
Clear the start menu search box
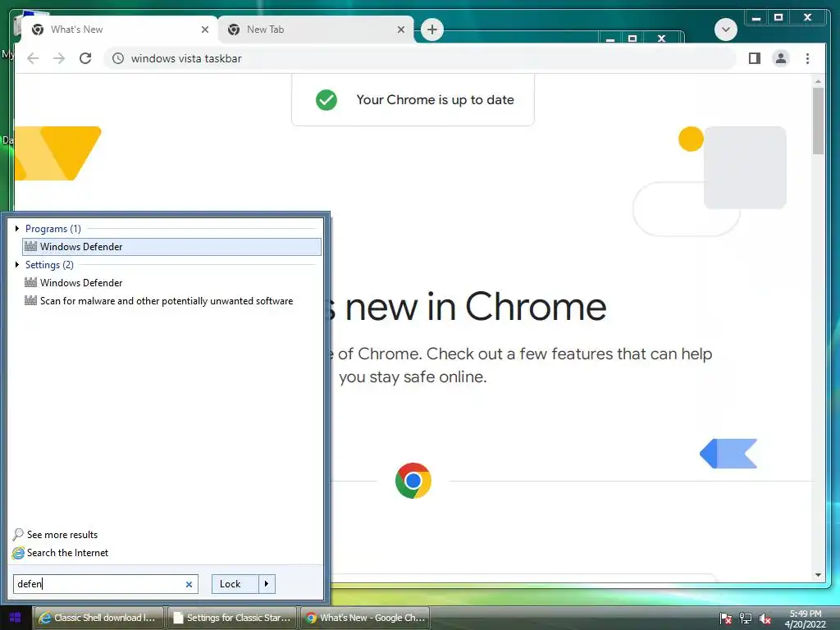pos(189,584)
